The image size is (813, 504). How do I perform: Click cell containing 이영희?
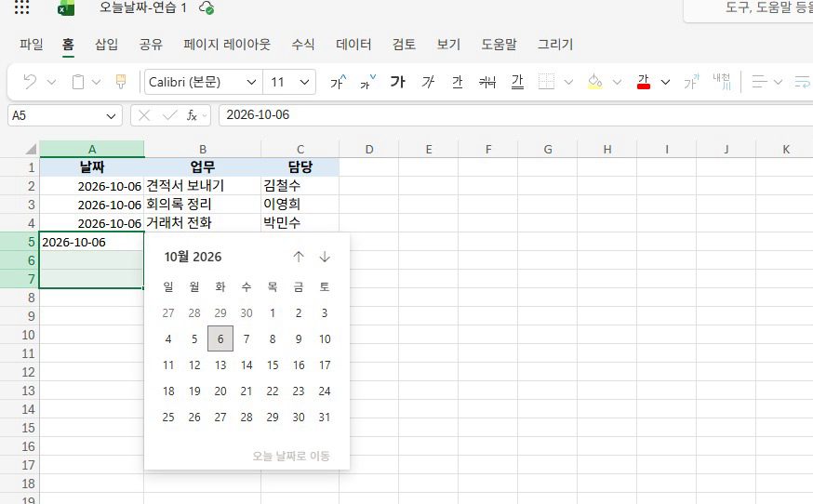coord(300,205)
